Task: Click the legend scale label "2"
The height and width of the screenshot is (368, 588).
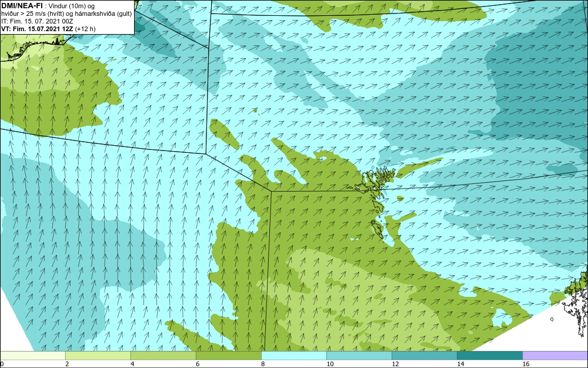Action: point(67,364)
